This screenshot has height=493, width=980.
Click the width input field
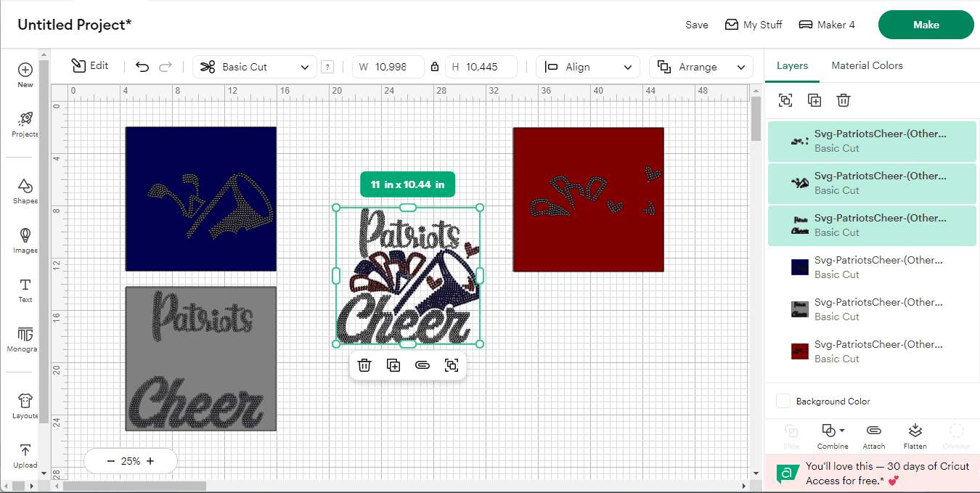pos(388,67)
